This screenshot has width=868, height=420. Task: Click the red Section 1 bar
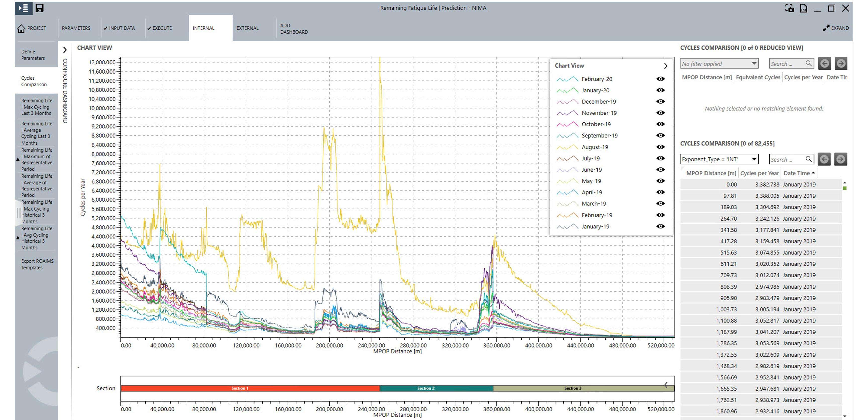pos(250,388)
